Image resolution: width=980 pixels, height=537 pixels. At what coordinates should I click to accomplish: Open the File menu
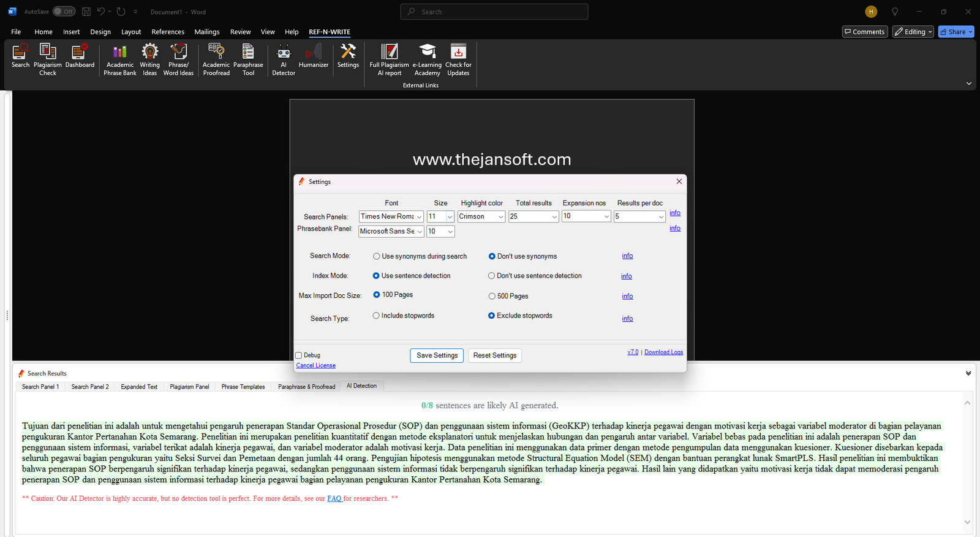pos(16,32)
